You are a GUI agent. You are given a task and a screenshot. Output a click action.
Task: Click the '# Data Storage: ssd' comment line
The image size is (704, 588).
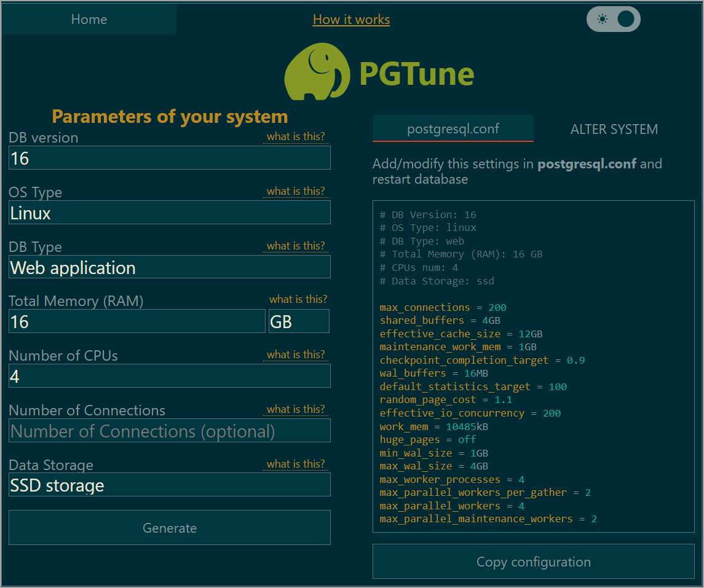point(437,281)
